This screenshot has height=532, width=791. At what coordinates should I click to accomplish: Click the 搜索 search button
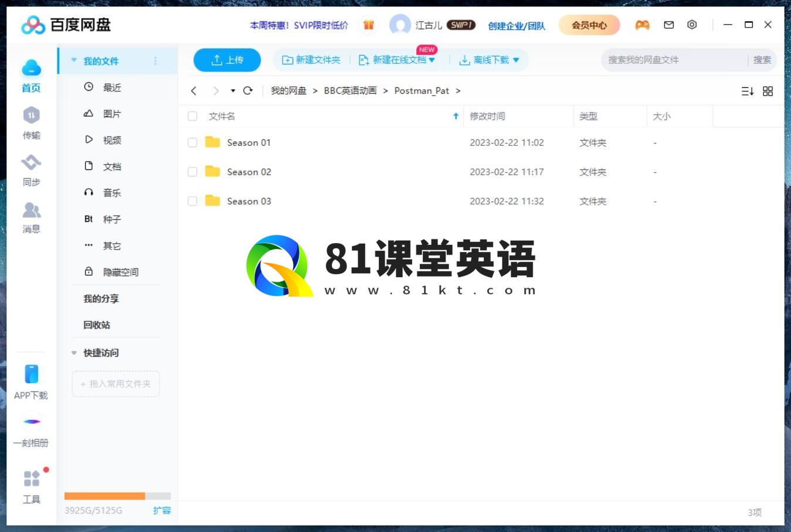(x=762, y=60)
